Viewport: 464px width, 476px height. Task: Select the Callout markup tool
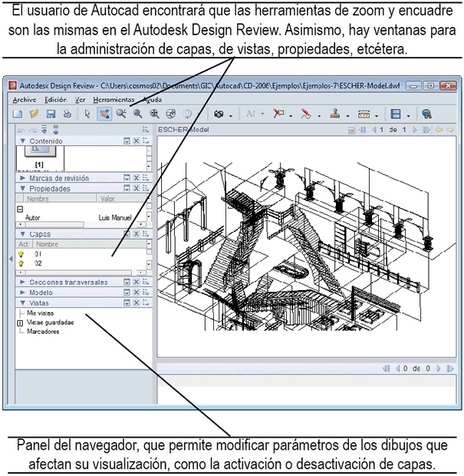click(x=278, y=114)
